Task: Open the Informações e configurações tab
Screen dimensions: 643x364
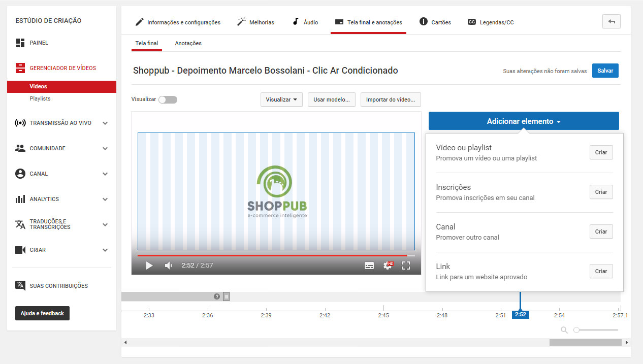Action: point(178,22)
